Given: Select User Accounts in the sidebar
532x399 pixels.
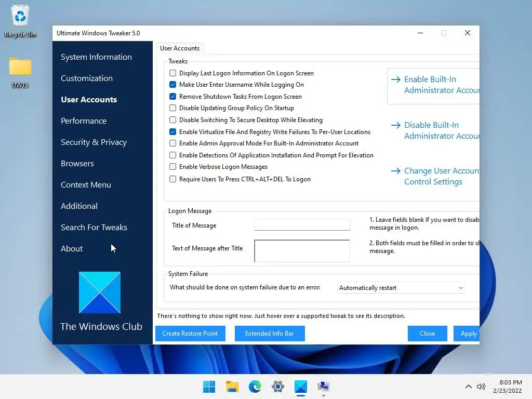Looking at the screenshot, I should click(89, 99).
